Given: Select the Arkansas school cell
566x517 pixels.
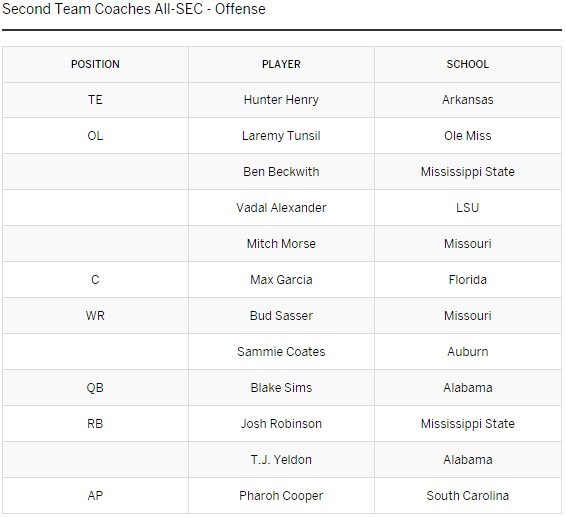Looking at the screenshot, I should pos(468,100).
